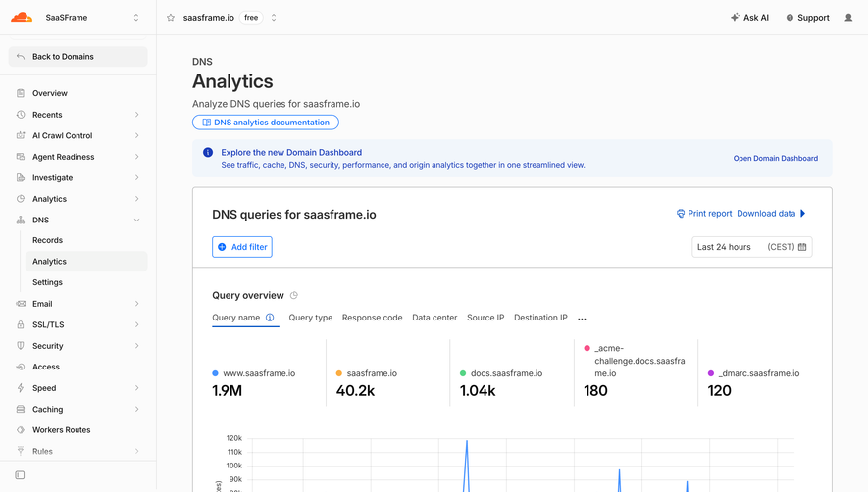Switch to the Response code tab
The height and width of the screenshot is (492, 868).
372,318
